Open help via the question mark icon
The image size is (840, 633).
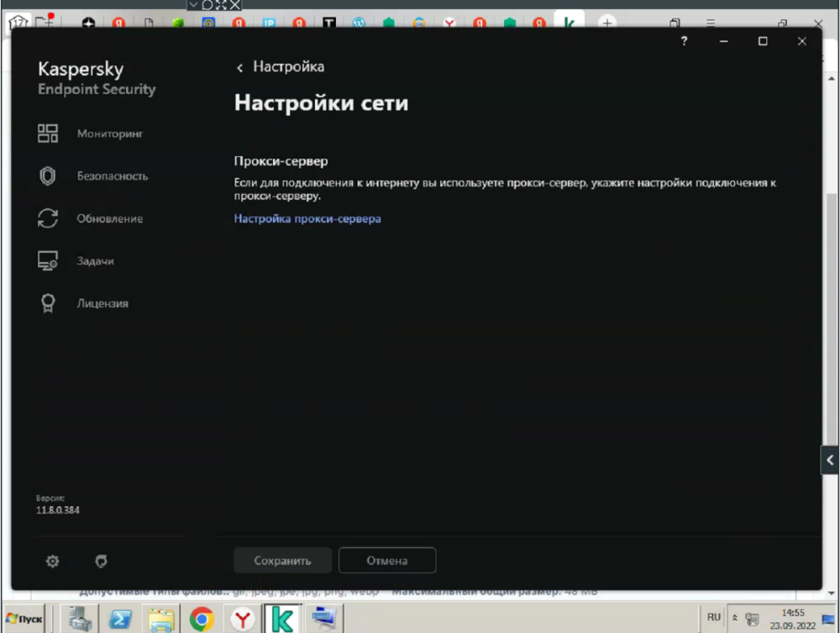(683, 39)
